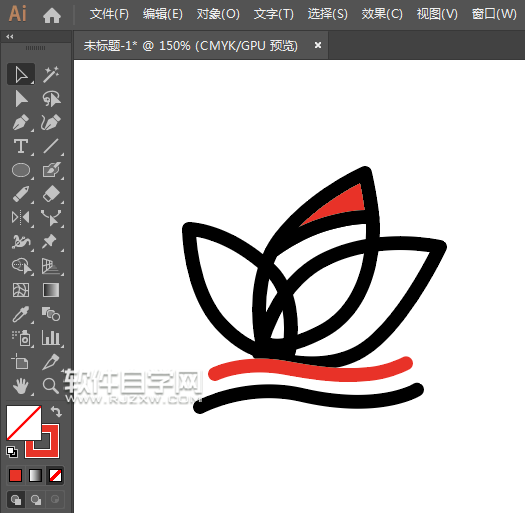Open the 效果(C) menu
The width and height of the screenshot is (525, 513).
point(382,14)
